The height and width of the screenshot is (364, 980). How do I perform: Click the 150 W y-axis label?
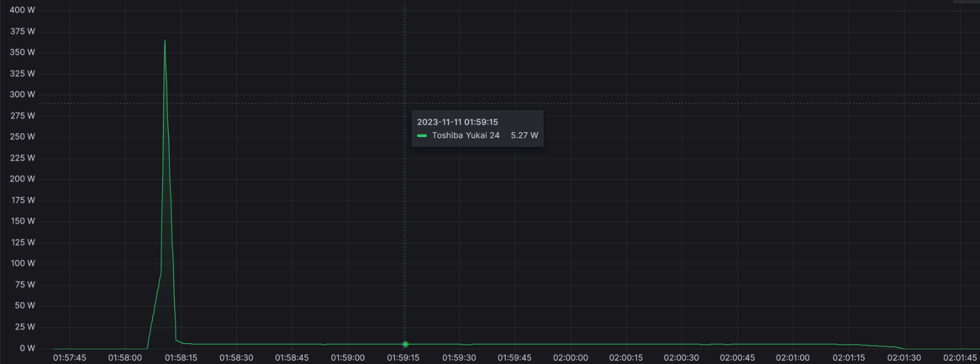(x=23, y=221)
